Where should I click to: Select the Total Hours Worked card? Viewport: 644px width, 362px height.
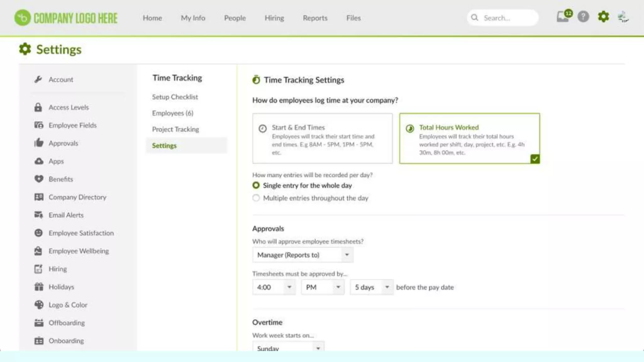469,139
